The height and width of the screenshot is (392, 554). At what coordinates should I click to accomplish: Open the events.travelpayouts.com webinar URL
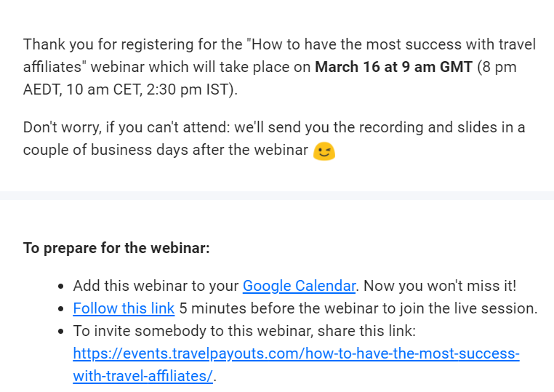coord(296,354)
